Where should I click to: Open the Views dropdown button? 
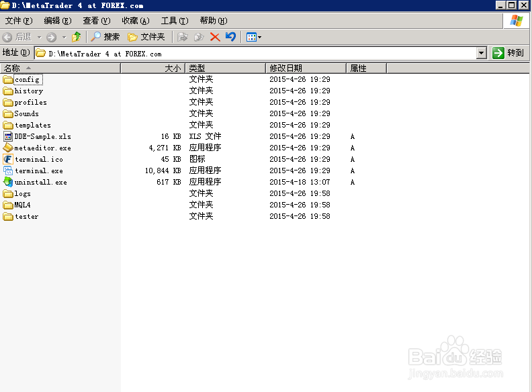coord(253,37)
